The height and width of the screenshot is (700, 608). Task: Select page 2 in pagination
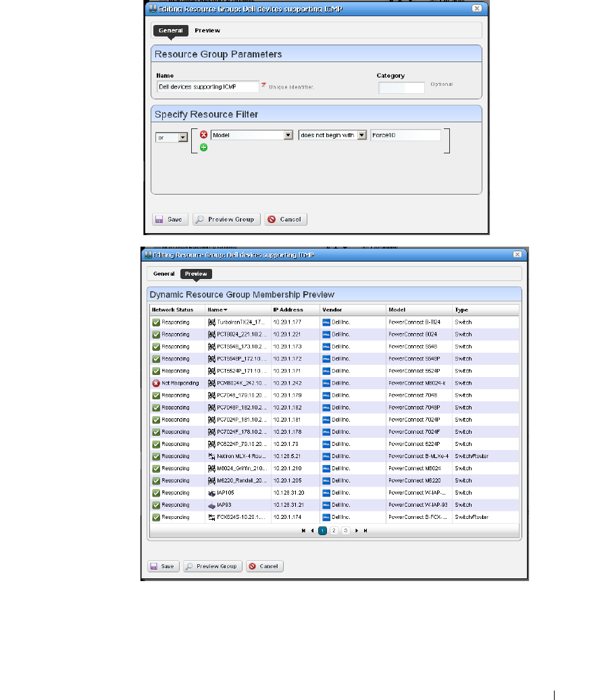[334, 531]
